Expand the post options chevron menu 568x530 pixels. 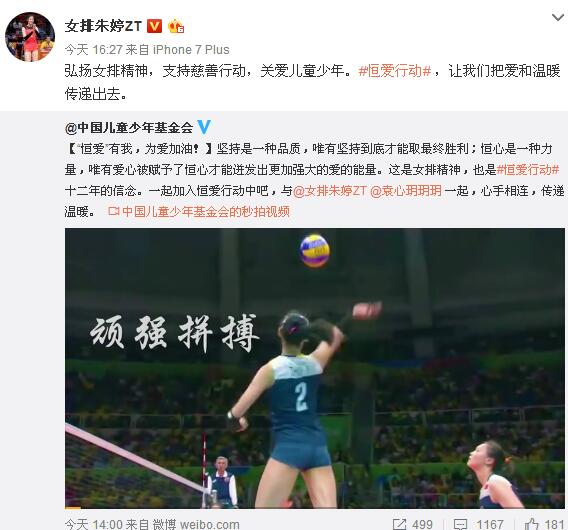[558, 17]
